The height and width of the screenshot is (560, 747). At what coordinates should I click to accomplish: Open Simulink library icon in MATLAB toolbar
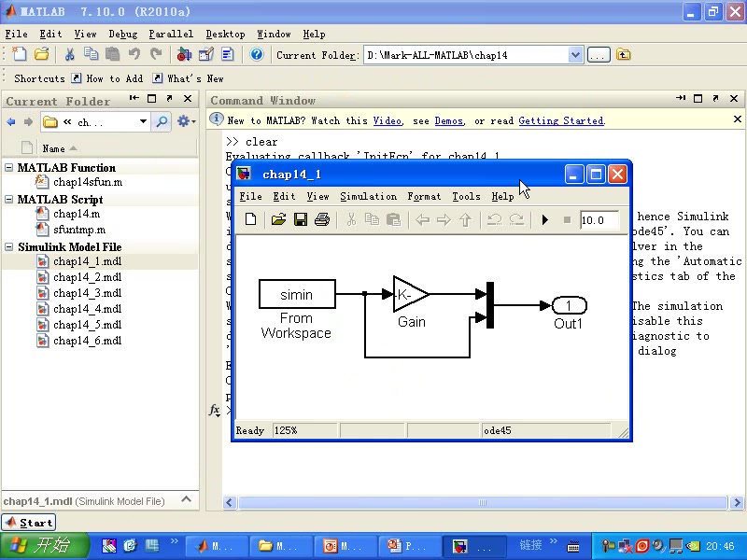point(184,55)
